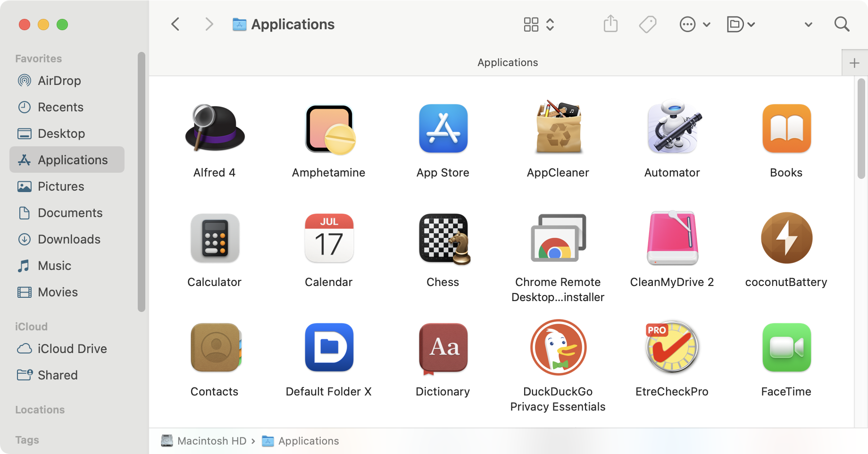Viewport: 868px width, 454px height.
Task: Click the sidebar vertical scrollbar
Action: coord(141,182)
